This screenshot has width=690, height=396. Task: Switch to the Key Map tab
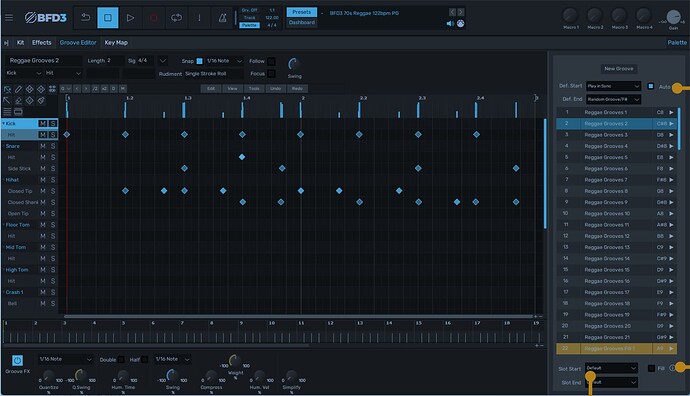tap(116, 43)
